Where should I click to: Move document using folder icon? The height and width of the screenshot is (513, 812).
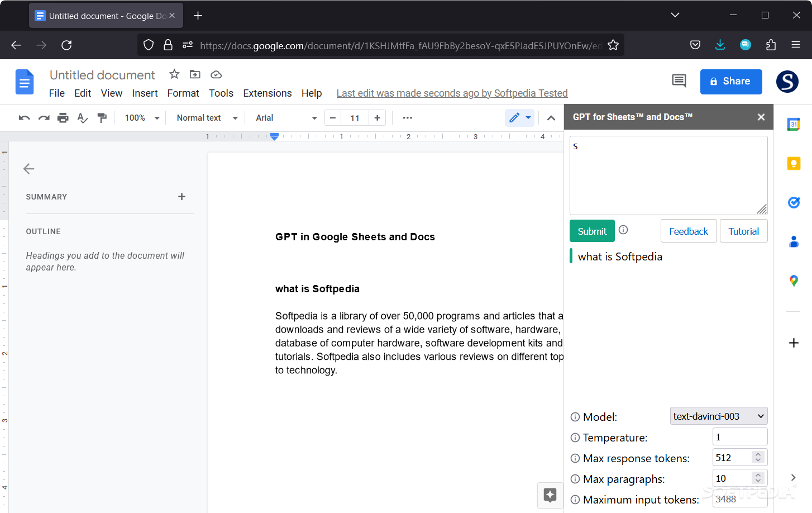click(x=195, y=74)
